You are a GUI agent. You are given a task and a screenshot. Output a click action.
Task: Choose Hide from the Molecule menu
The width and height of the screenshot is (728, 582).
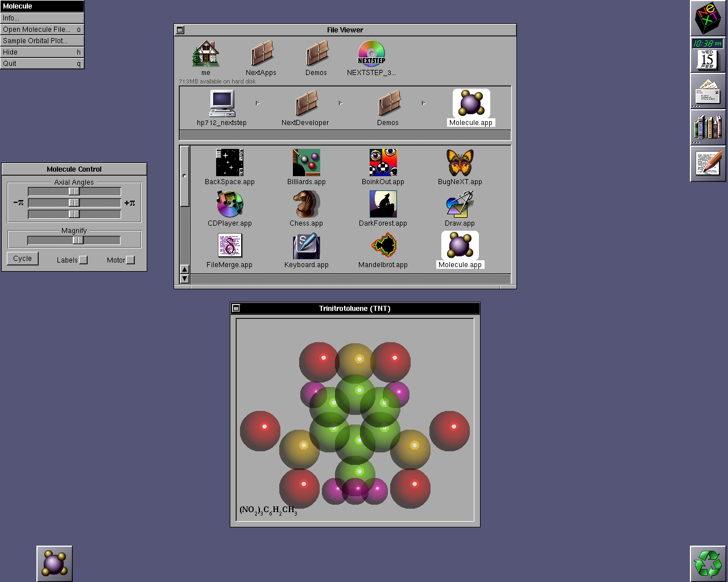coord(42,52)
